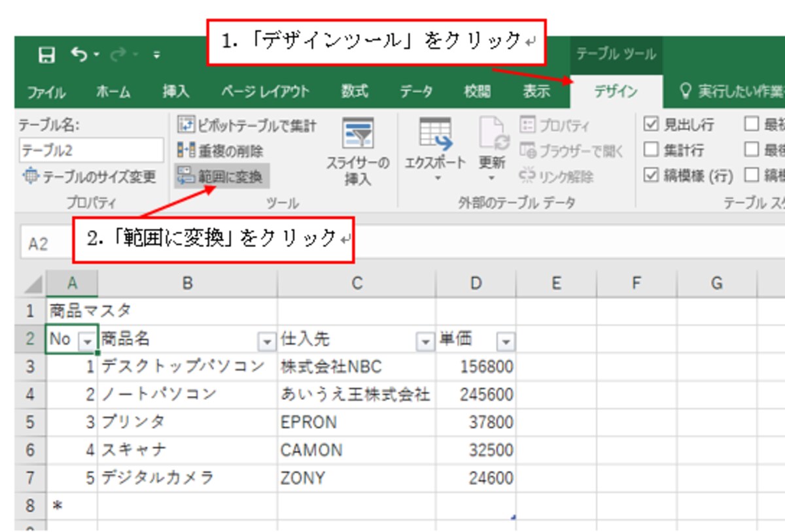Select column B header
Image resolution: width=785 pixels, height=532 pixels.
point(187,284)
